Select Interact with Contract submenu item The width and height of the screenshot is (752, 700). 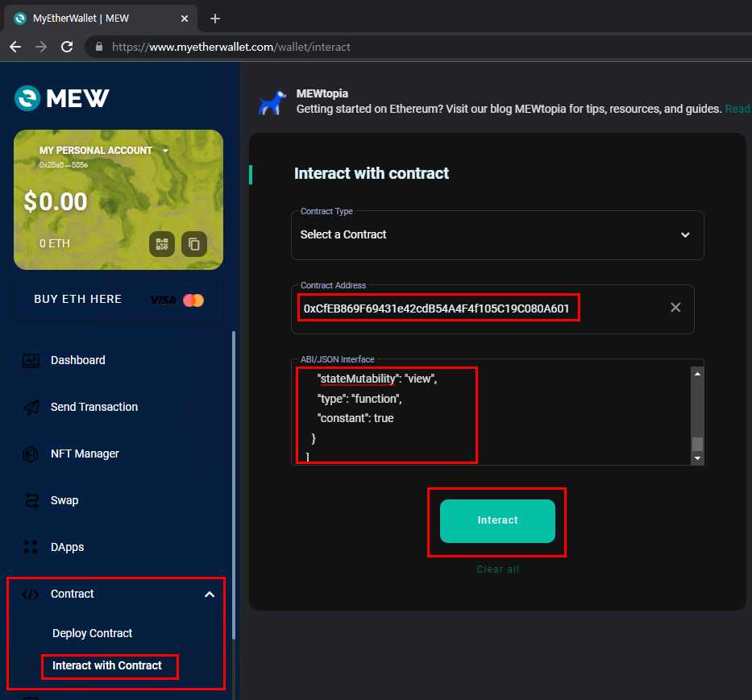click(107, 665)
